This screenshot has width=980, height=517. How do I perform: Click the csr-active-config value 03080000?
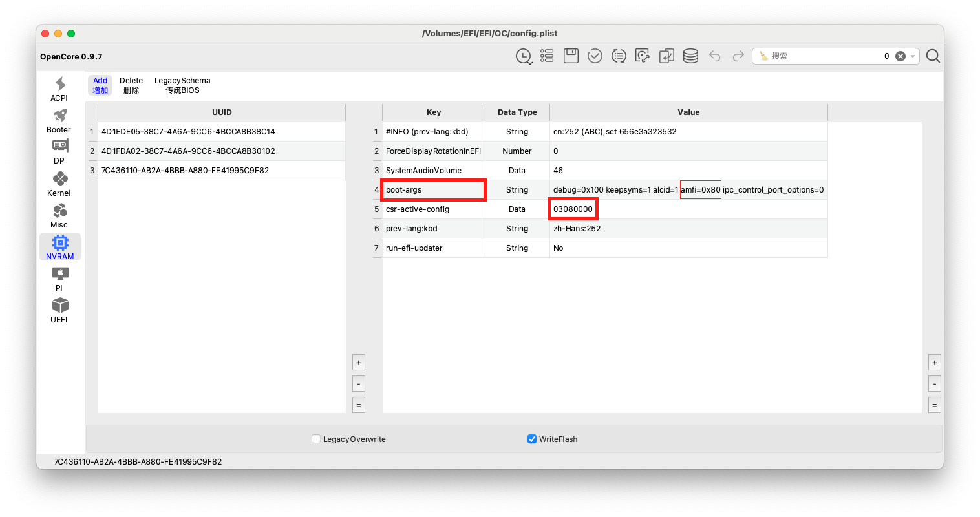click(x=688, y=209)
